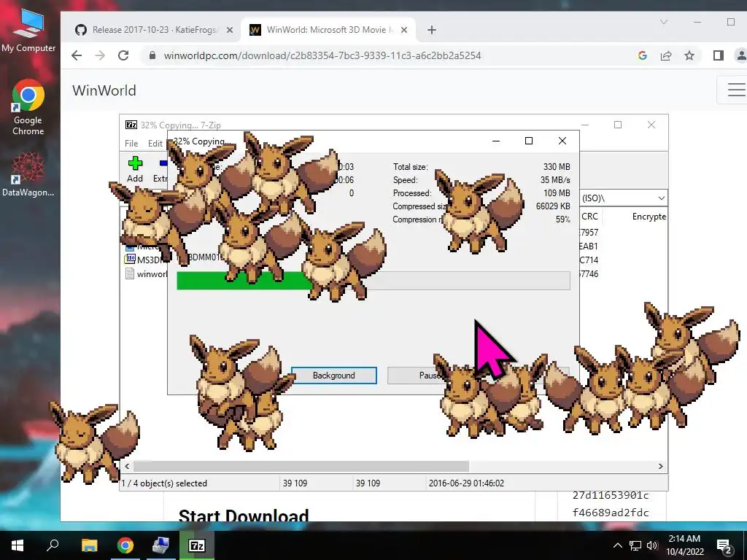Click the scrollbar's left arrow

pos(127,466)
